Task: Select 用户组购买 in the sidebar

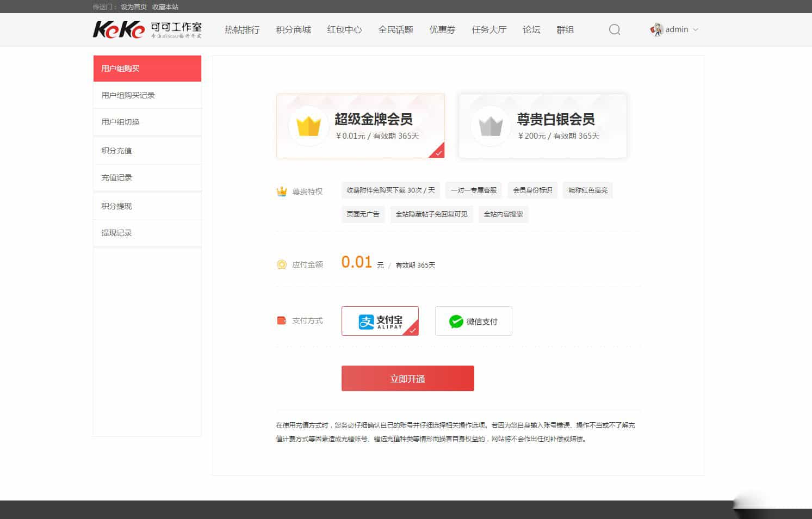Action: tap(147, 69)
